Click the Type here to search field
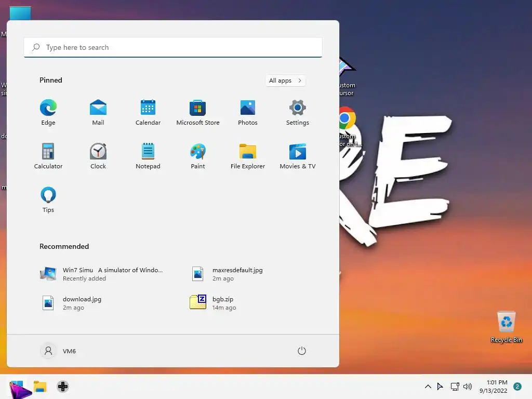This screenshot has height=399, width=532. coord(173,47)
